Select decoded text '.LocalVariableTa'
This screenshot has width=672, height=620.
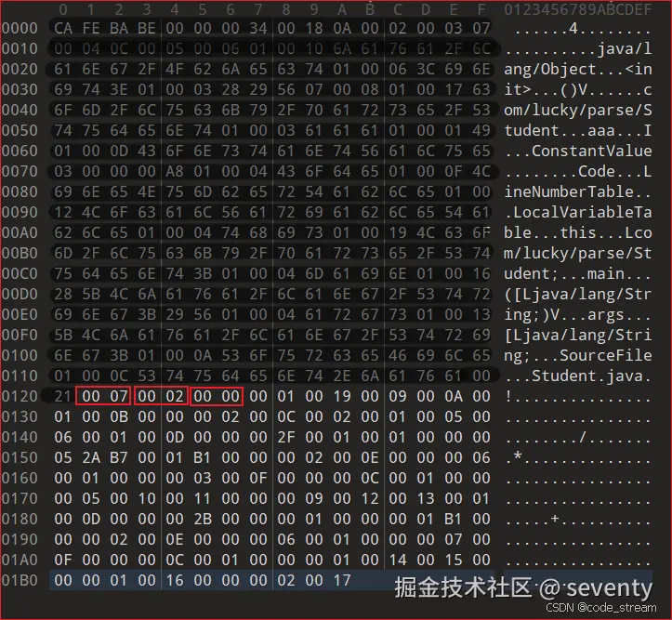pyautogui.click(x=578, y=212)
